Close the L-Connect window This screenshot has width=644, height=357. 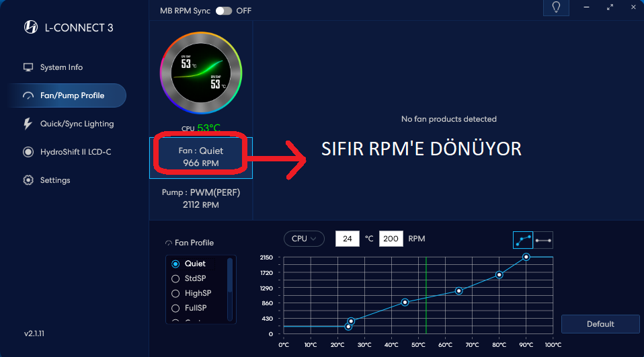tap(633, 7)
